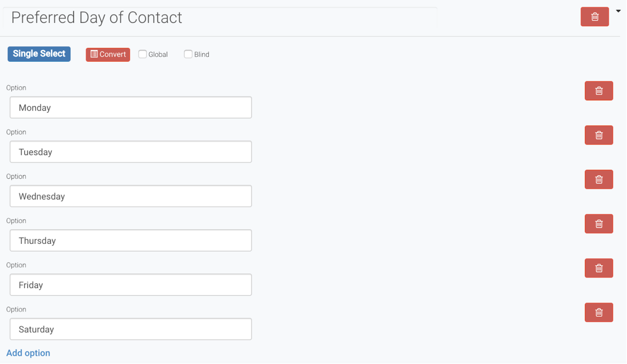Select the Wednesday option input

pos(130,196)
